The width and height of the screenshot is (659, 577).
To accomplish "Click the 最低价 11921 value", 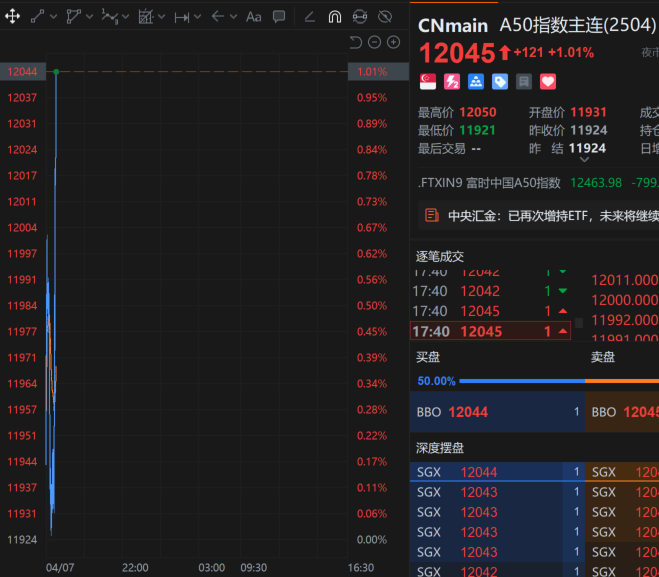I will click(477, 130).
